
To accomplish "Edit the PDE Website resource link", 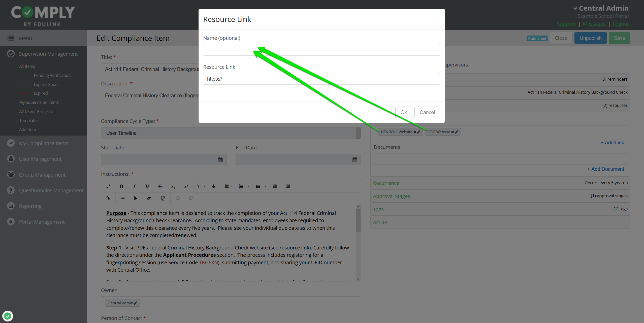I will (457, 132).
